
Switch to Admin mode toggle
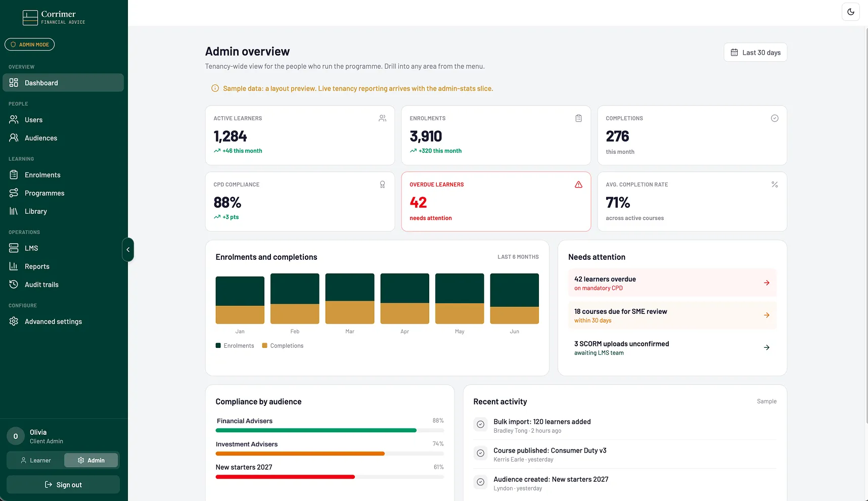click(91, 461)
